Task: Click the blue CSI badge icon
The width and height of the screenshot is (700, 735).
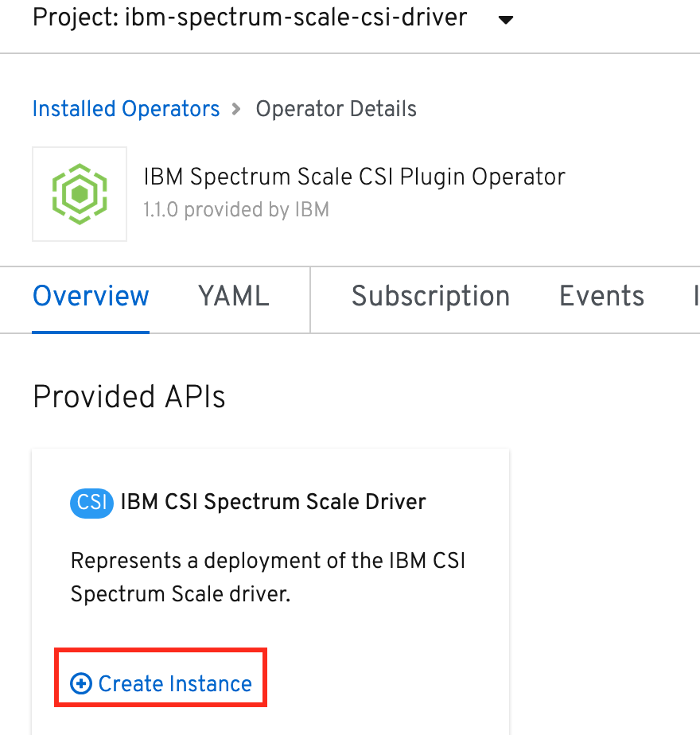Action: 91,503
